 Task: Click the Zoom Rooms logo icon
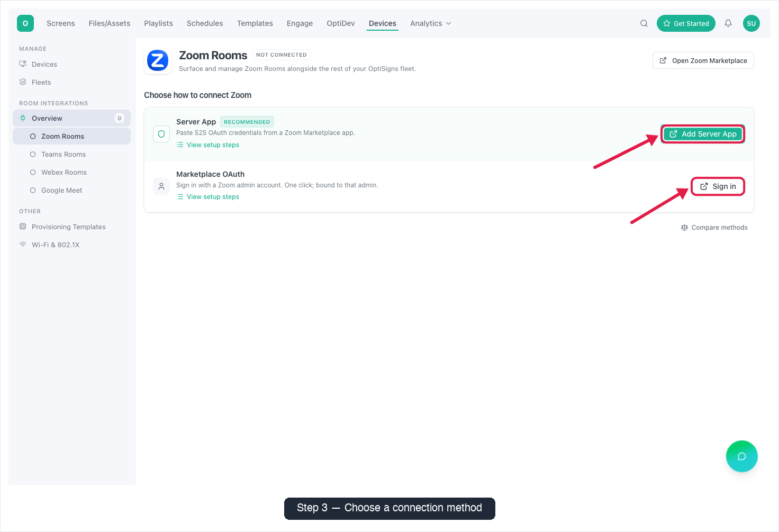click(158, 61)
